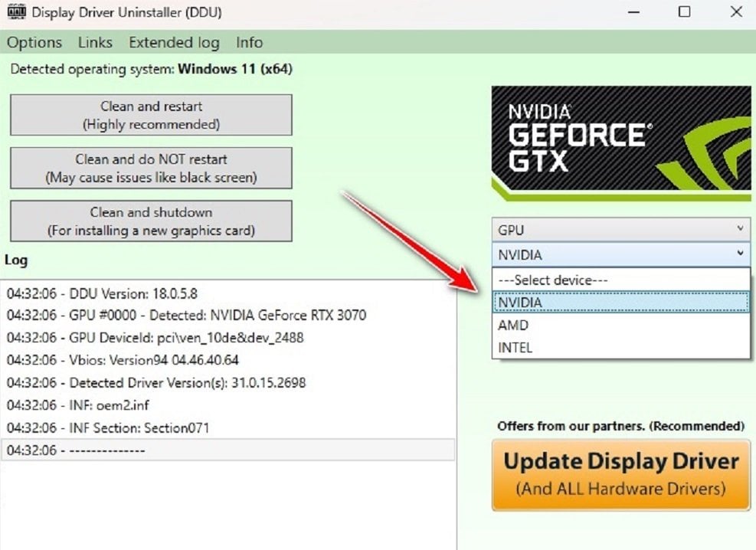Click Clean and shutdown button
The image size is (756, 550).
[151, 221]
